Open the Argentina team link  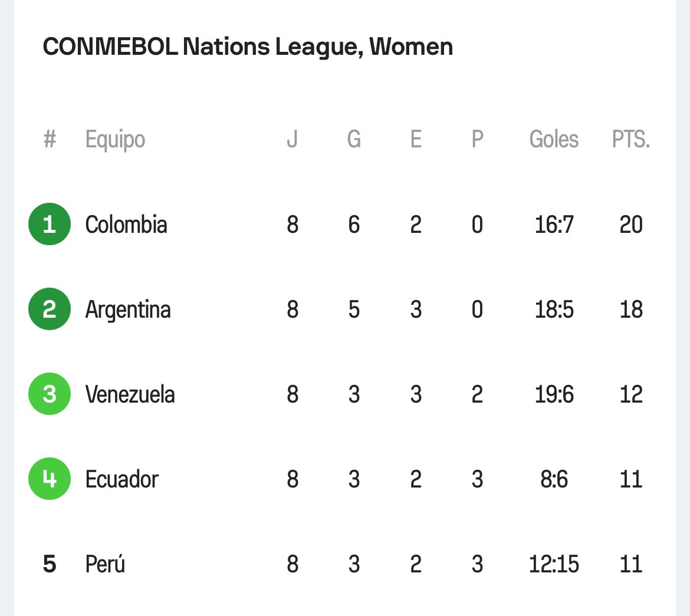127,309
